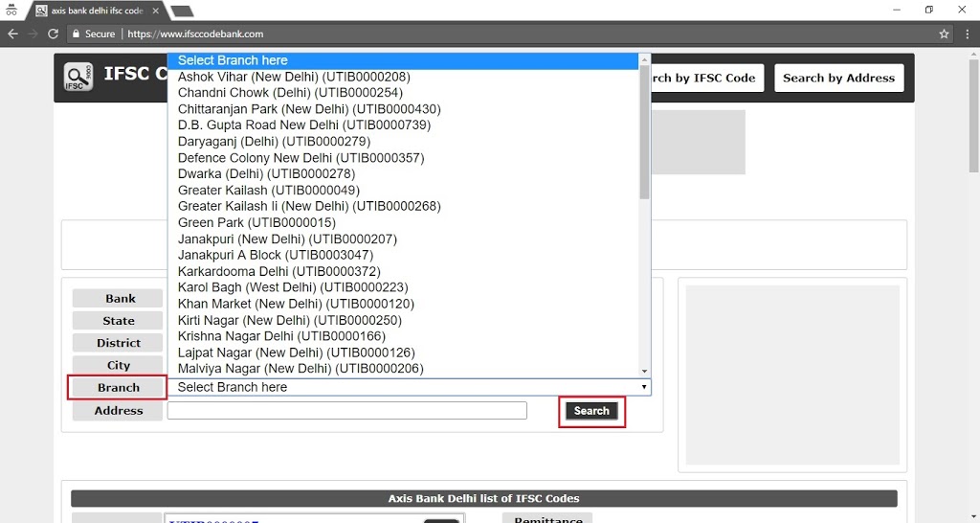This screenshot has width=980, height=523.
Task: Select Chittaranjan Park (New Delhi) branch
Action: [x=403, y=109]
